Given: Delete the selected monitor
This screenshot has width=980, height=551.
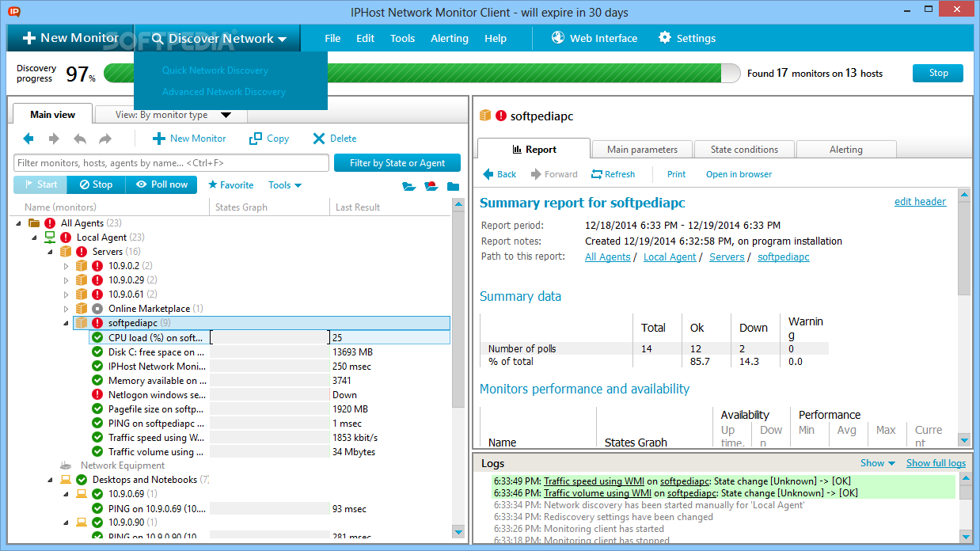Looking at the screenshot, I should coord(334,139).
